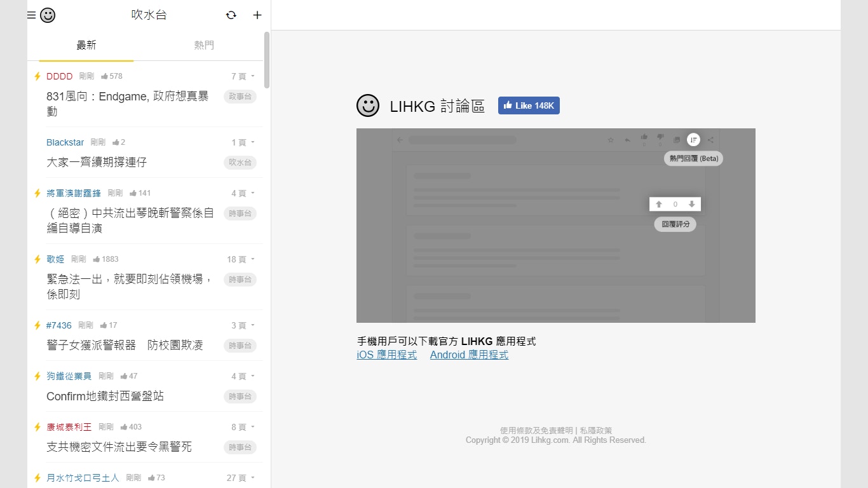The image size is (868, 488).
Task: Expand the 8 頁 page dropdown
Action: (243, 427)
